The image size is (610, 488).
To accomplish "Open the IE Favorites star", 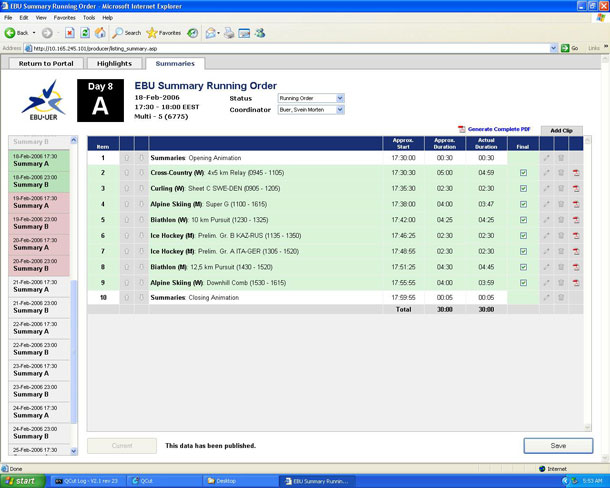I will tap(163, 33).
